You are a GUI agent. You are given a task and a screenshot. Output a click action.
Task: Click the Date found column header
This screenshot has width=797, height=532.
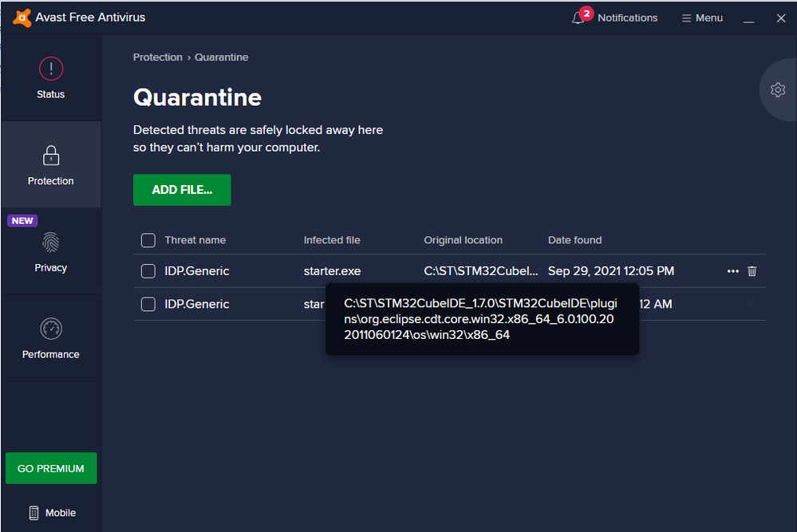click(575, 240)
